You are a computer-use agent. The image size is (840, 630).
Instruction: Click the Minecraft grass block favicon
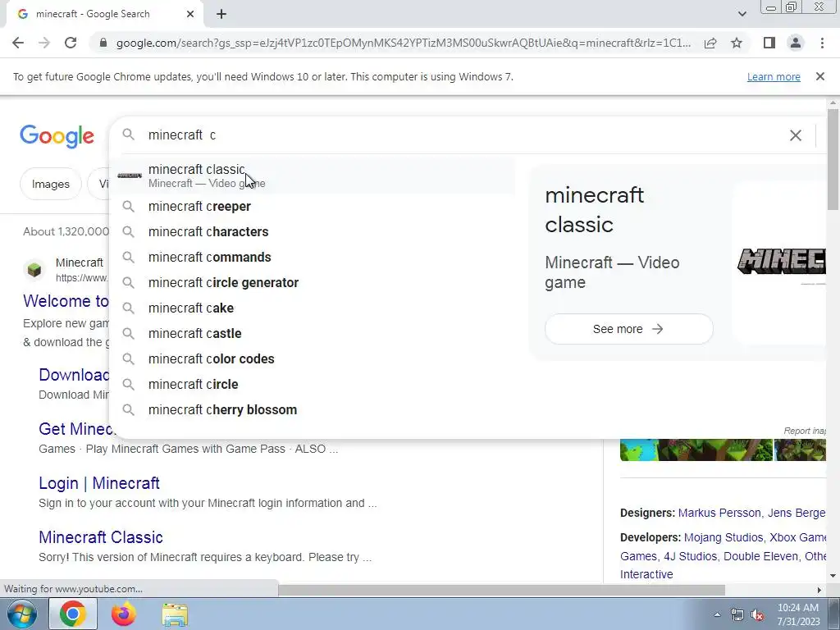point(34,269)
